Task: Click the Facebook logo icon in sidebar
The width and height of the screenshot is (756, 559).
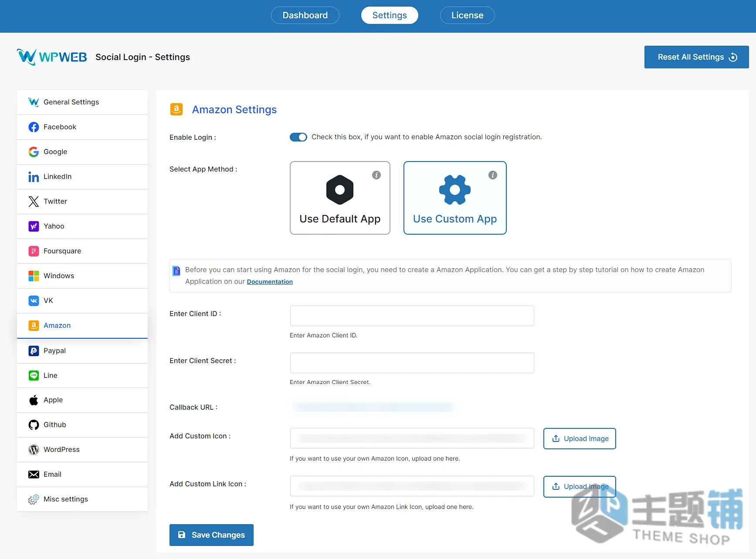Action: point(34,127)
